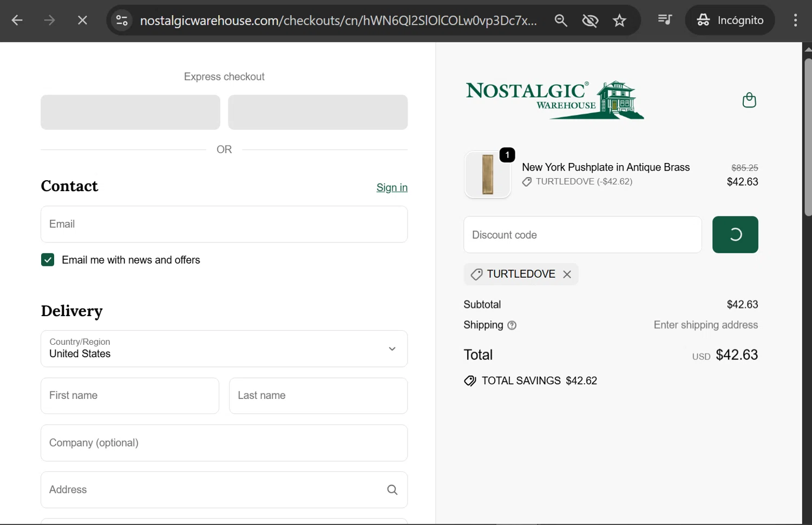
Task: Open the Chrome three-dot menu
Action: (795, 20)
